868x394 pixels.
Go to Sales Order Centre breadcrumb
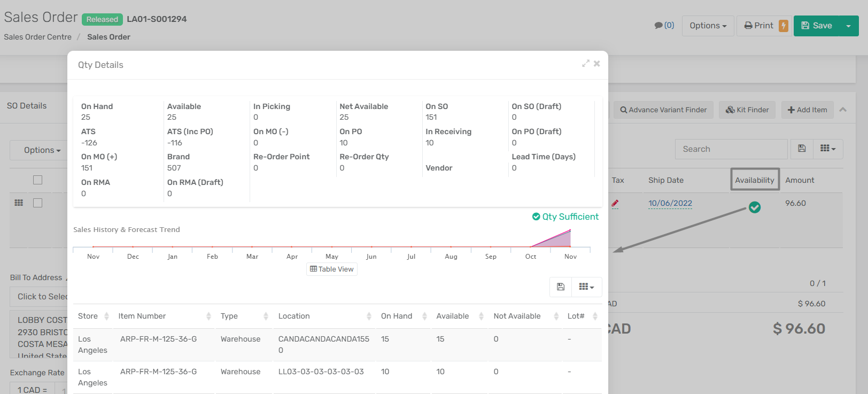(37, 37)
